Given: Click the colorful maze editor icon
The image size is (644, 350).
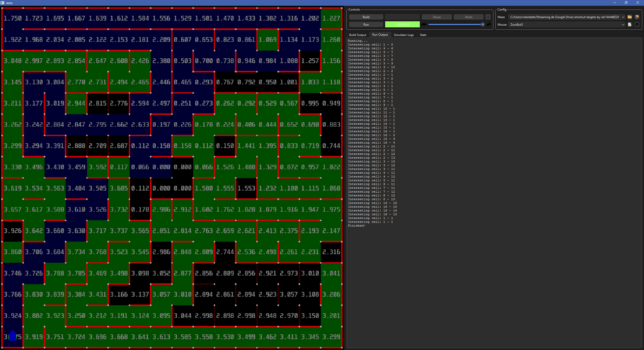Looking at the screenshot, I should pos(637,17).
